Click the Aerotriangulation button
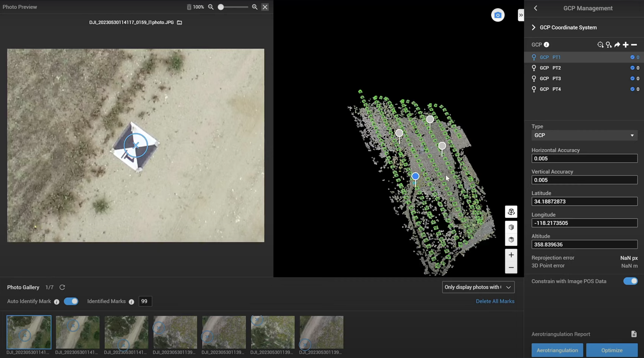This screenshot has width=644, height=358. (x=557, y=350)
